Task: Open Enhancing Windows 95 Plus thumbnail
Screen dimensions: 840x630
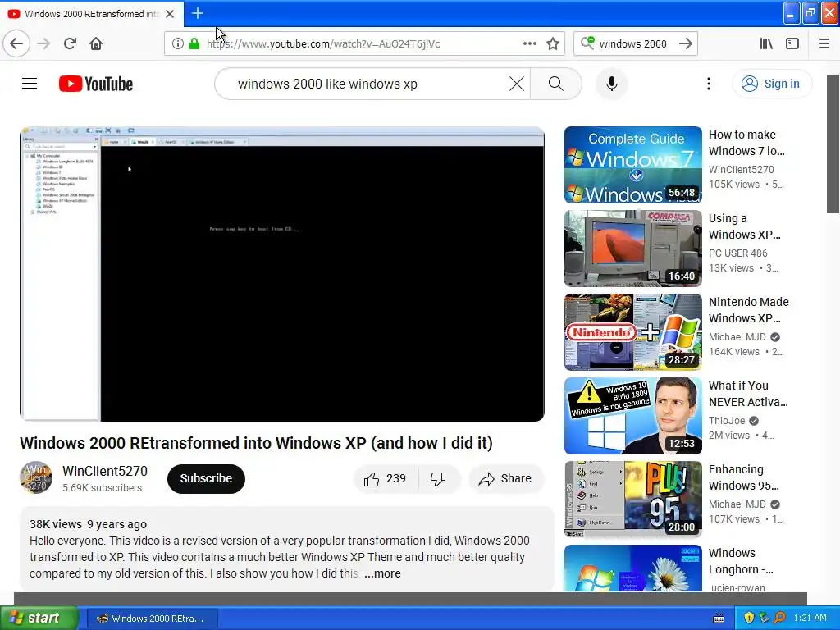Action: (632, 500)
